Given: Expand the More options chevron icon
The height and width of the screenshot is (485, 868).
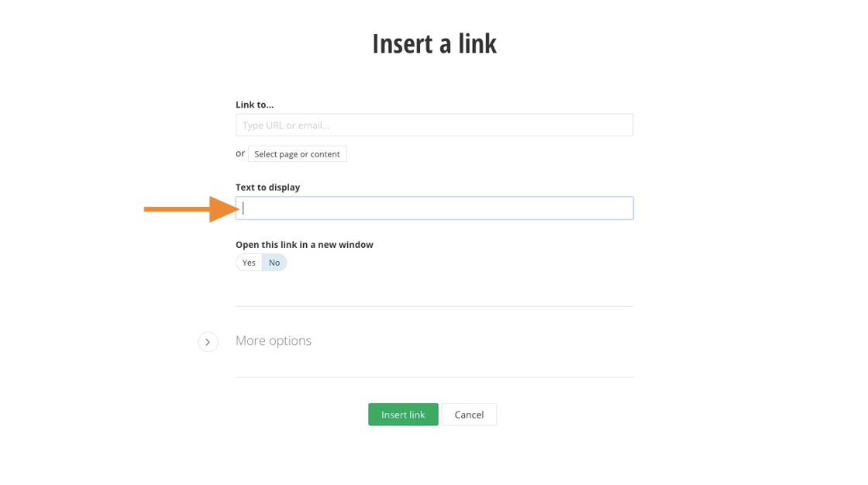Looking at the screenshot, I should [208, 342].
